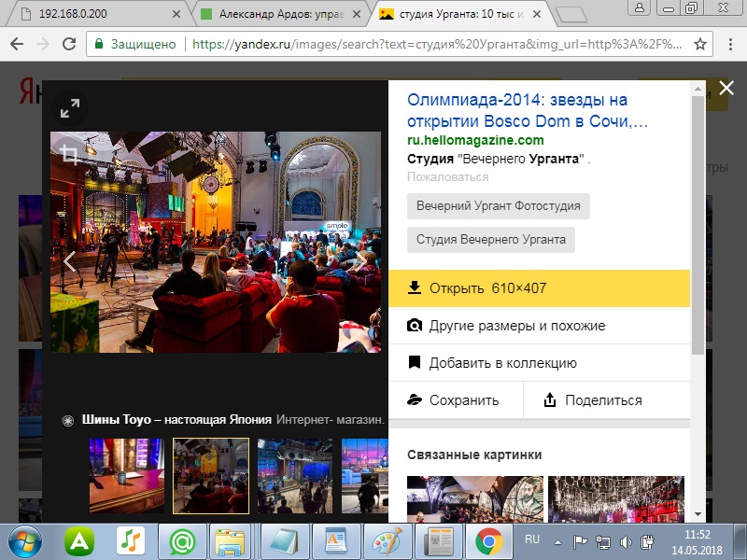Close the 192.168.0.200 tab
Image resolution: width=747 pixels, height=560 pixels.
[x=176, y=14]
